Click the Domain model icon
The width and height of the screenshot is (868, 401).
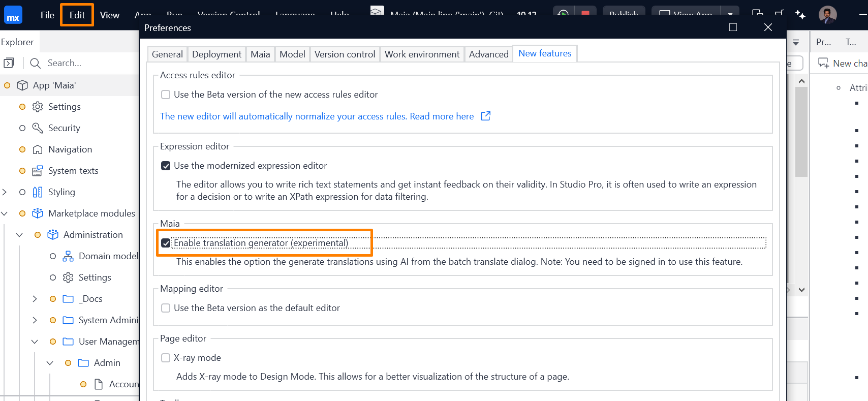68,256
